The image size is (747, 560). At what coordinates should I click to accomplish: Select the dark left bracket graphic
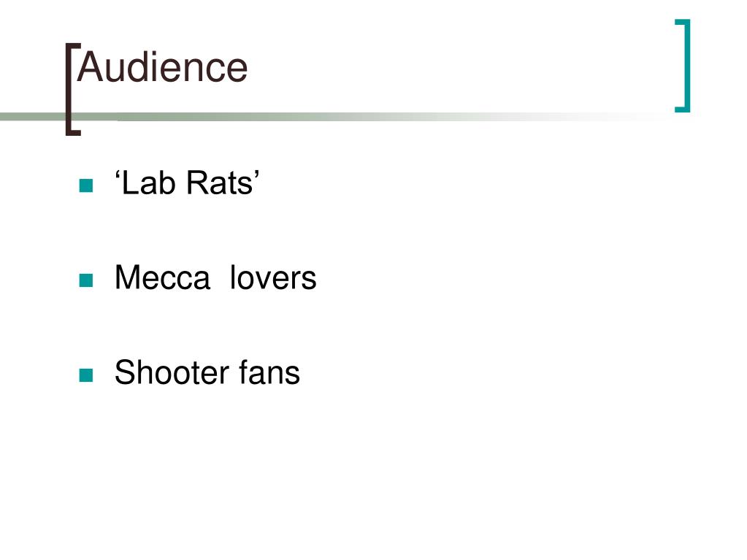73,89
